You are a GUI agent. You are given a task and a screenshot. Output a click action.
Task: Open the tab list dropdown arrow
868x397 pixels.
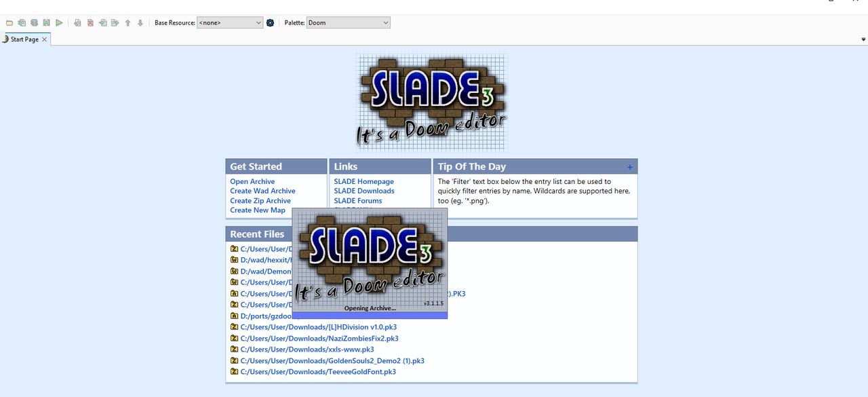coord(863,40)
